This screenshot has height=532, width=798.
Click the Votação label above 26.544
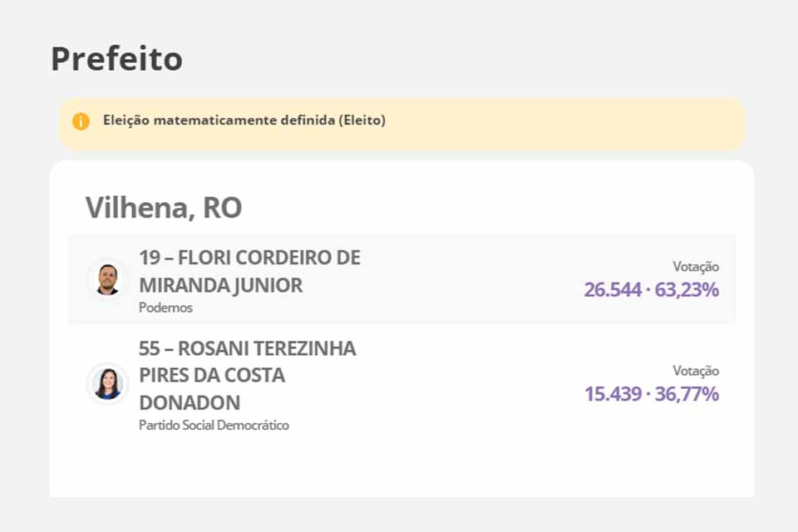(x=696, y=267)
